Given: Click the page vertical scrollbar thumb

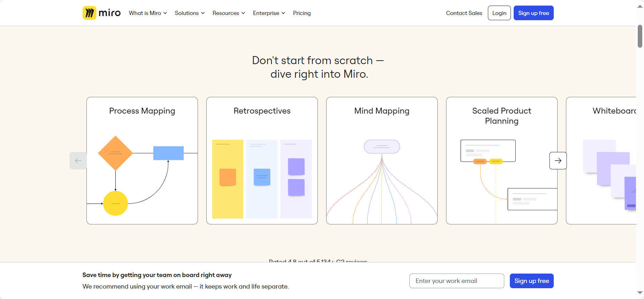Looking at the screenshot, I should pos(640,36).
